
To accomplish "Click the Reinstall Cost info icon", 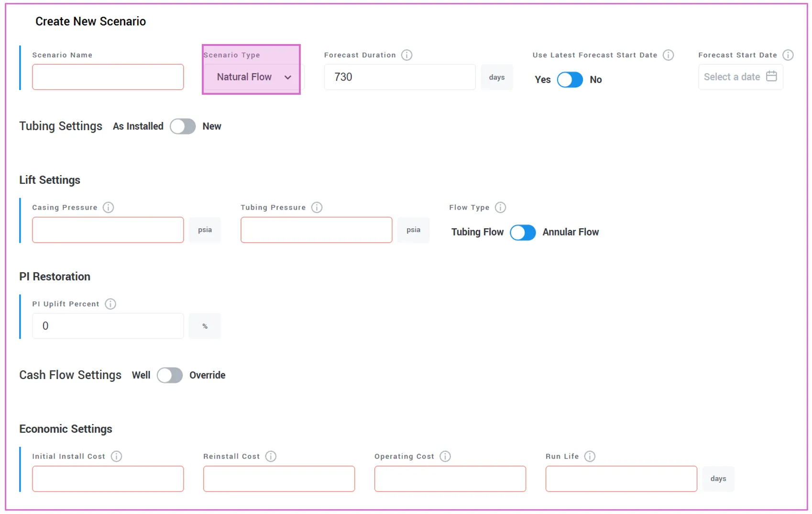I will (271, 456).
